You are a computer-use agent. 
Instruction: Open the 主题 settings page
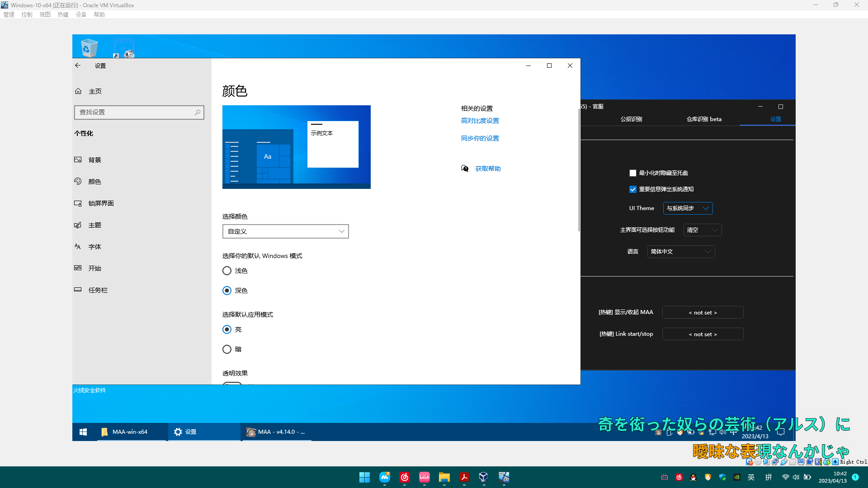click(94, 225)
